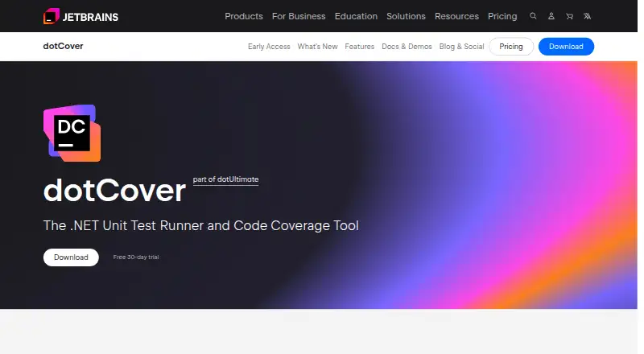Screen dimensions: 644x354
Task: Click the white Download button in hero
Action: (71, 257)
